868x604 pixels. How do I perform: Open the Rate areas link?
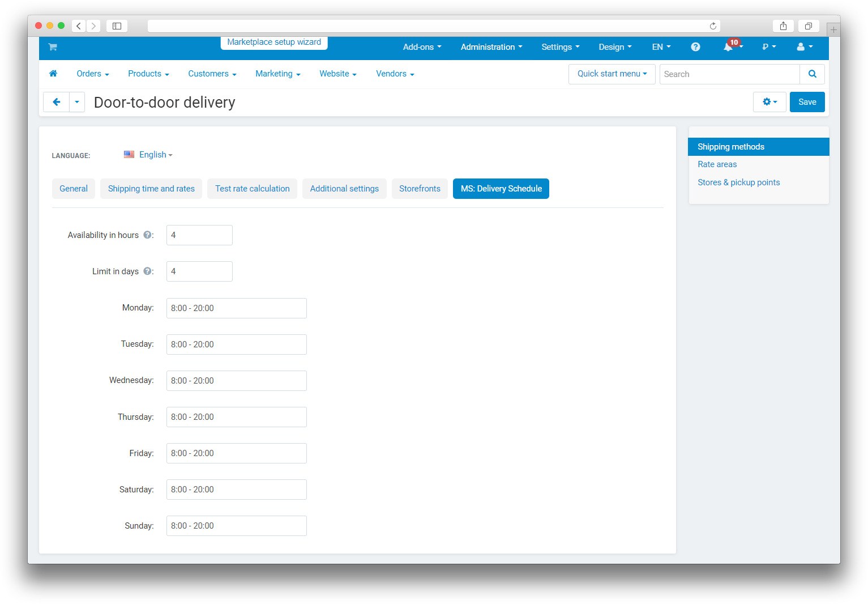click(x=717, y=164)
